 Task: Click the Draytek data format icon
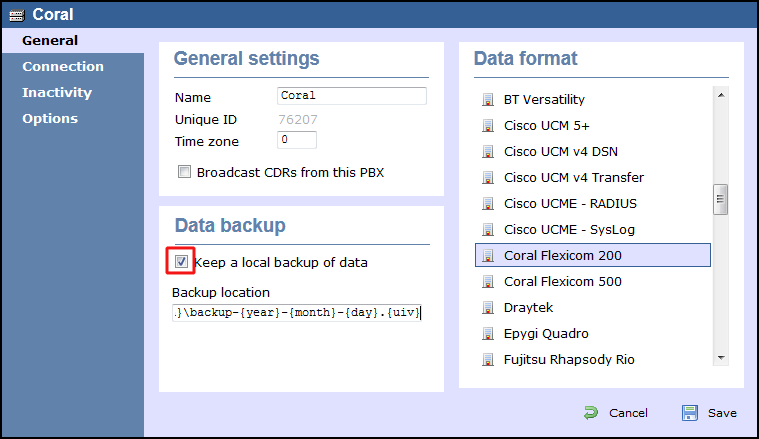[487, 307]
